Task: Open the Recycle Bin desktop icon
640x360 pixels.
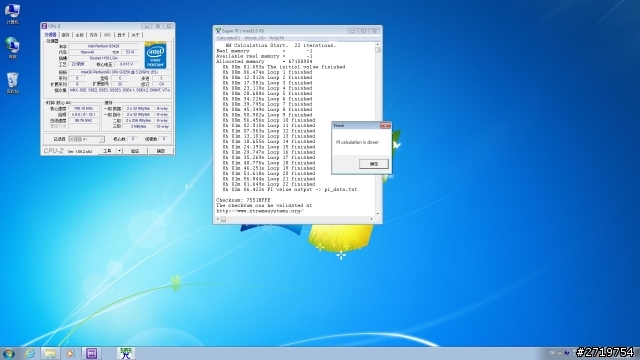Action: (12, 83)
